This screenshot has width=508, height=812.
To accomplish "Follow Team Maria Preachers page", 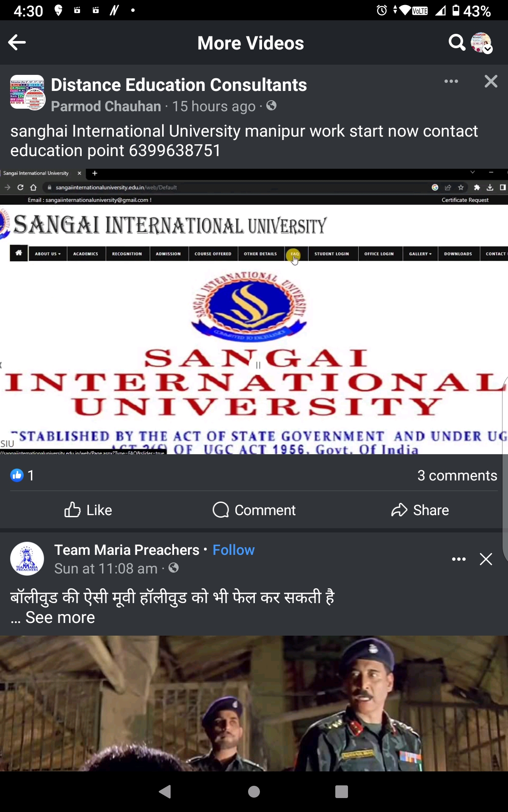I will click(x=234, y=550).
